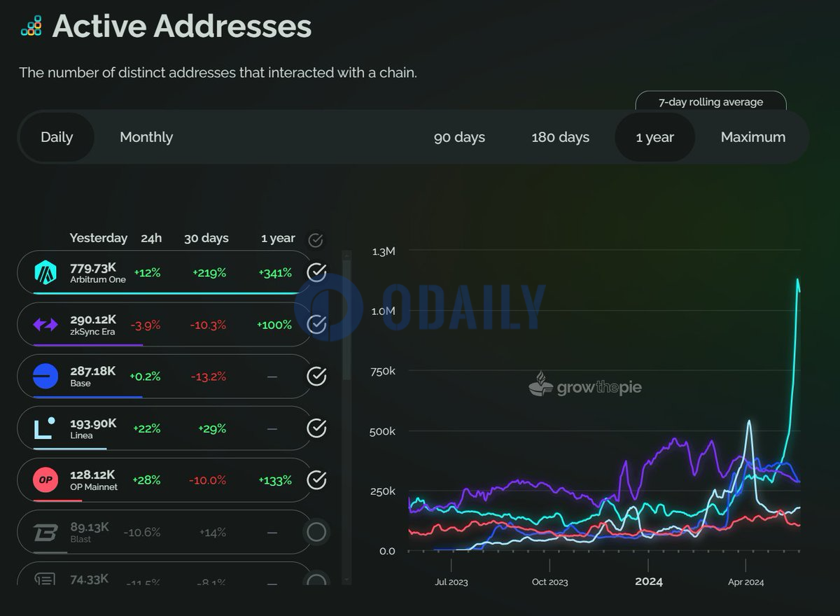Select the Maximum timespan

coord(753,137)
